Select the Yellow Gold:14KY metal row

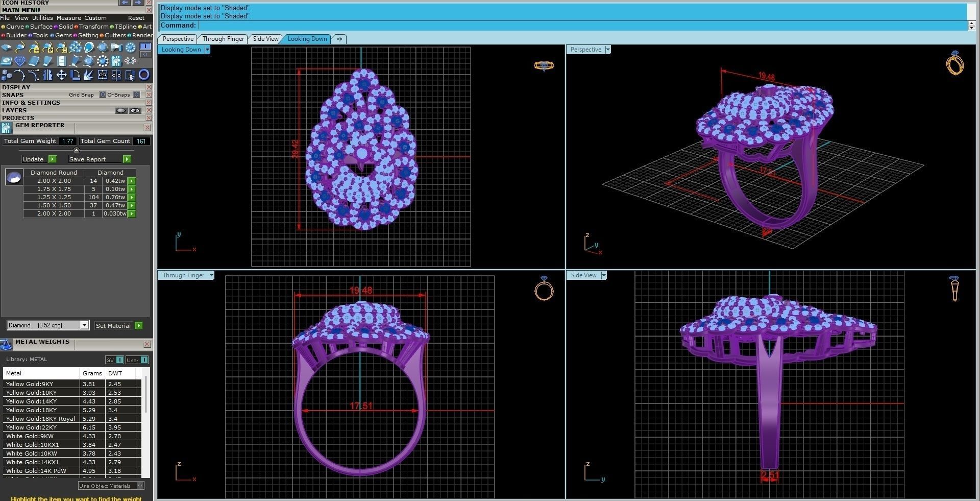pos(71,401)
